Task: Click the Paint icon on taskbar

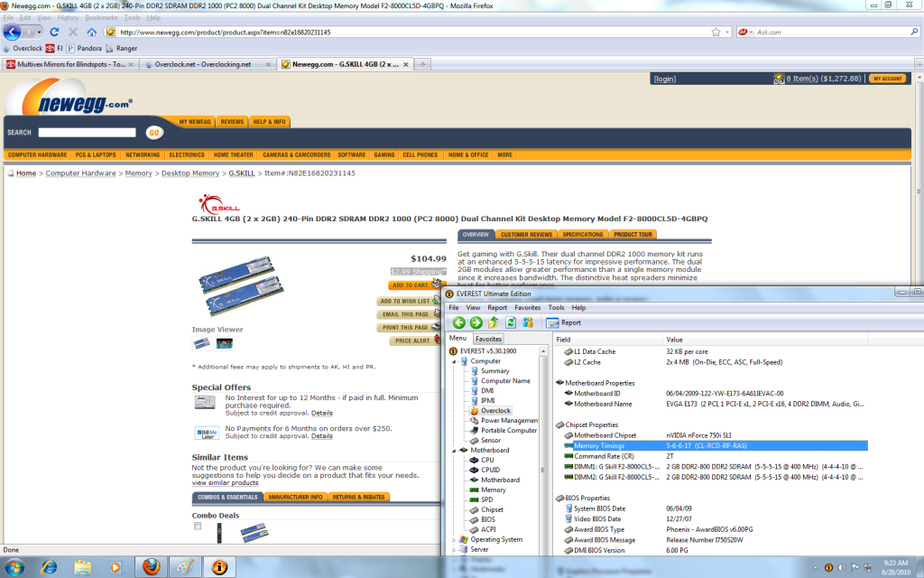Action: click(185, 567)
